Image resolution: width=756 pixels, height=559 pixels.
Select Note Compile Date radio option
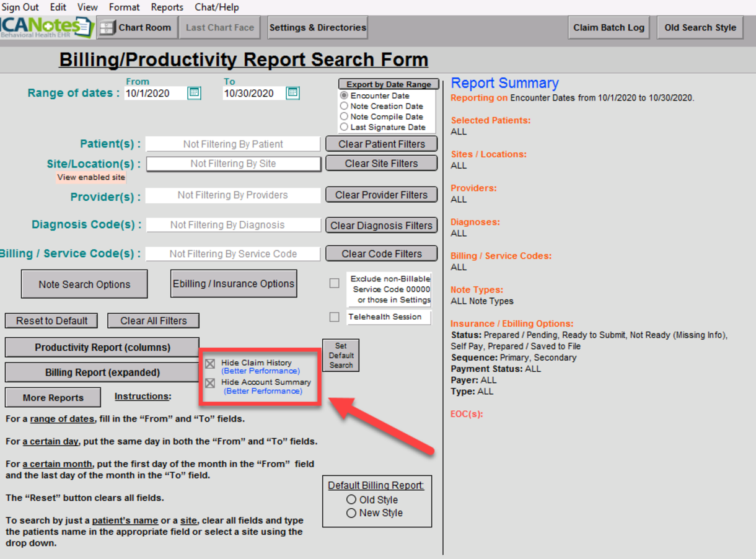point(344,117)
